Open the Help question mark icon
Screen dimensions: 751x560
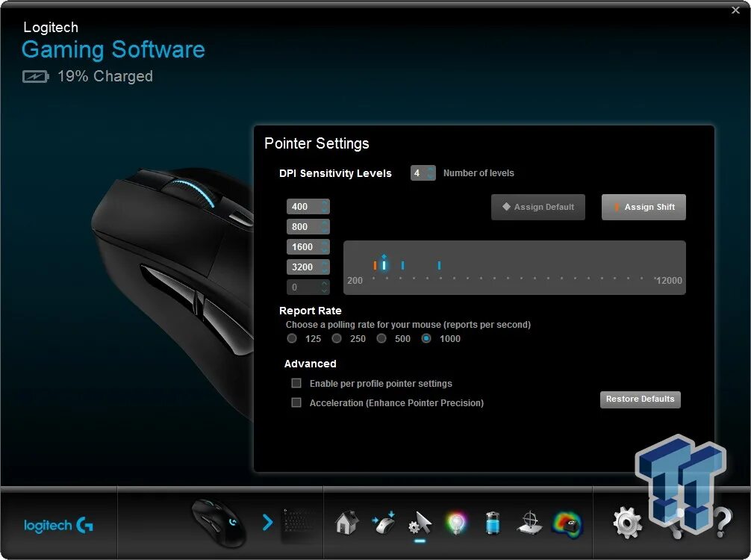tap(723, 523)
